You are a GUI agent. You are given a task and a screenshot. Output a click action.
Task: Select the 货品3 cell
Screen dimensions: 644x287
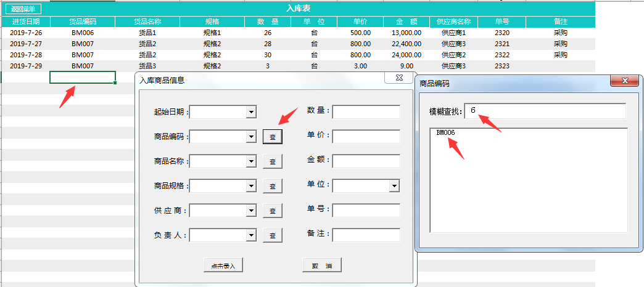pyautogui.click(x=147, y=66)
